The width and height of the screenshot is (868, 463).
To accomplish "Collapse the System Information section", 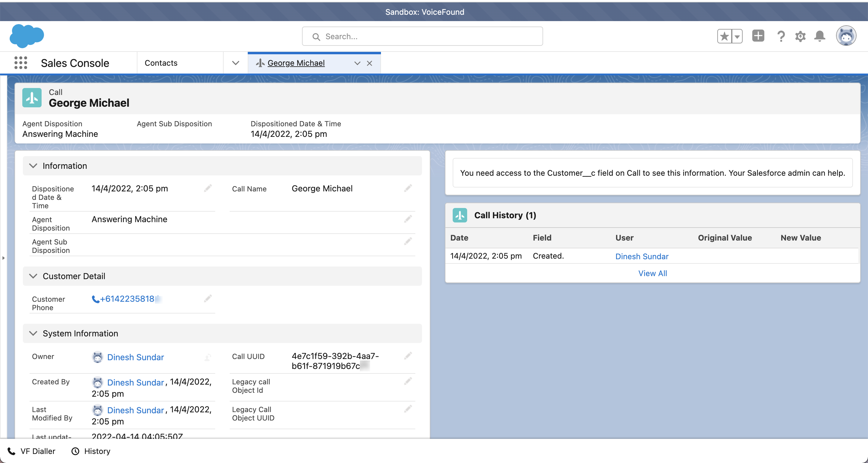I will pyautogui.click(x=33, y=333).
